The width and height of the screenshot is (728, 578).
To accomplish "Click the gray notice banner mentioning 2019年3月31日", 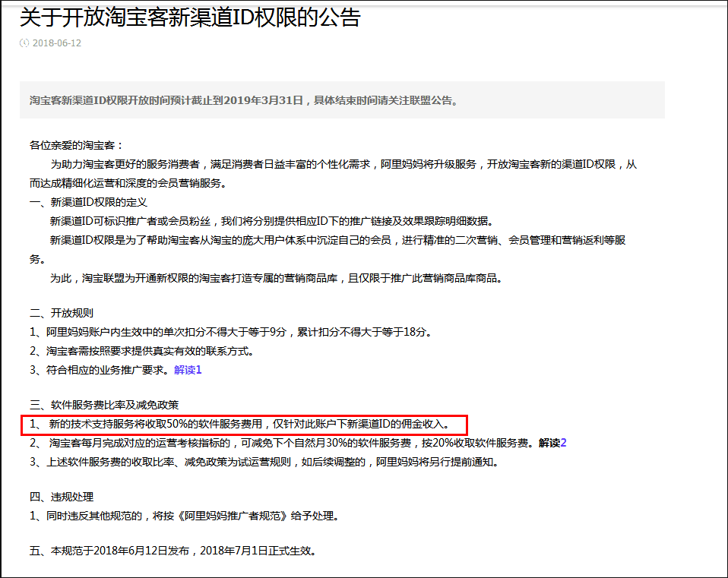I will (342, 100).
